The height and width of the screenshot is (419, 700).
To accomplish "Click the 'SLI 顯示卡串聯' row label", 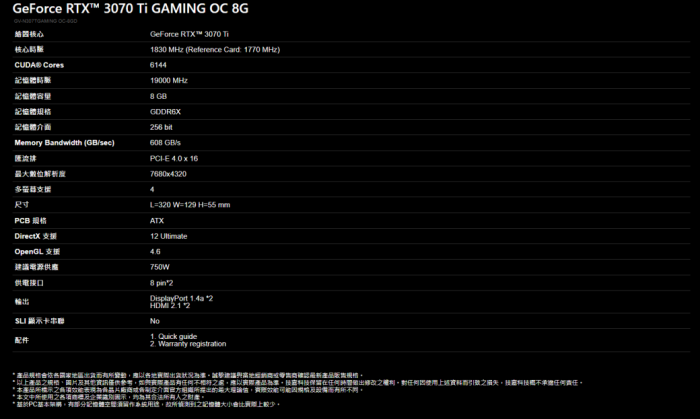I will (x=39, y=321).
